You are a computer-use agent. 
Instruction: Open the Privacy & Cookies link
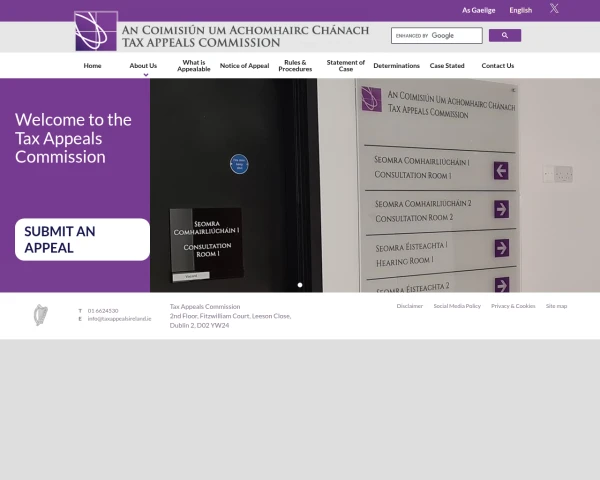[x=513, y=306]
